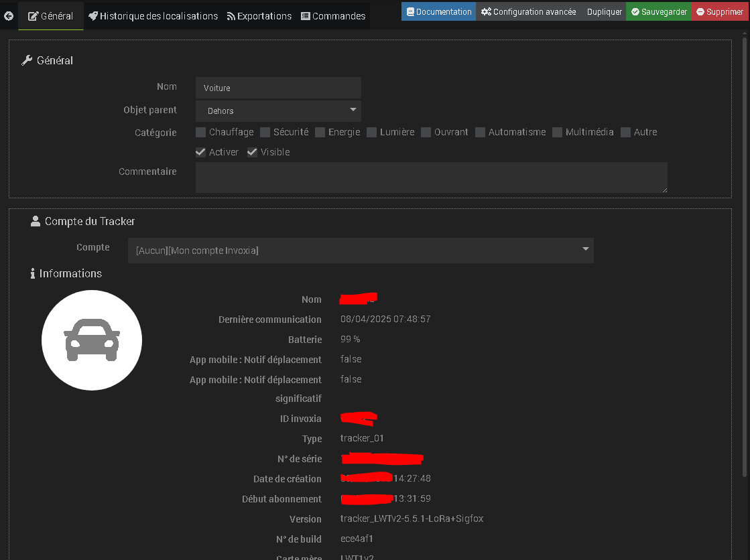Toggle the Autre category checkbox

[x=625, y=132]
